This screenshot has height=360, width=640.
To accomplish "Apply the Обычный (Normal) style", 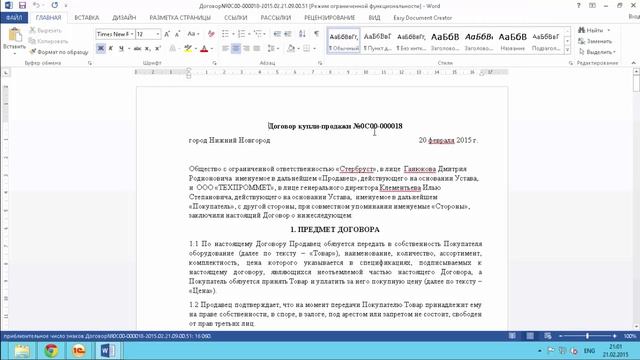I will coord(344,41).
